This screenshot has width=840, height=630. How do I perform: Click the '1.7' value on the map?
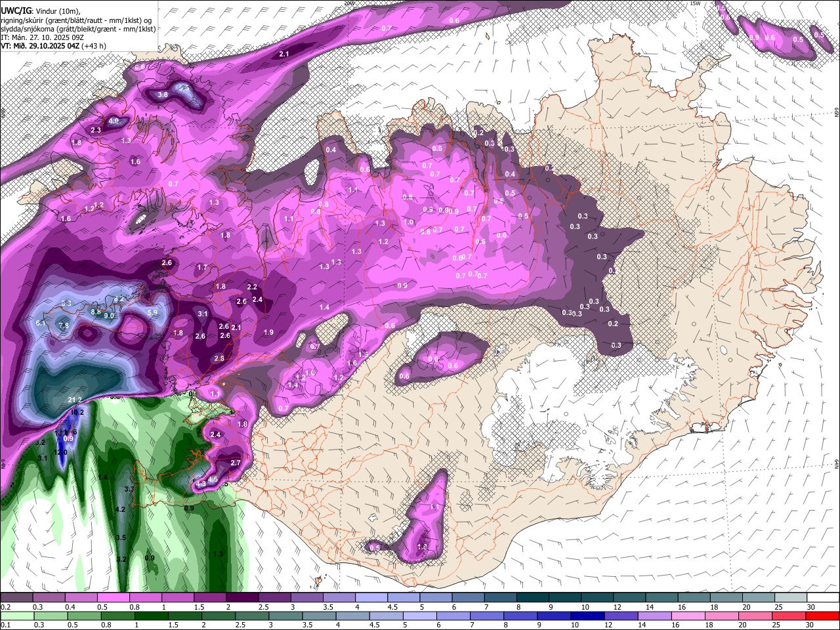pos(202,267)
